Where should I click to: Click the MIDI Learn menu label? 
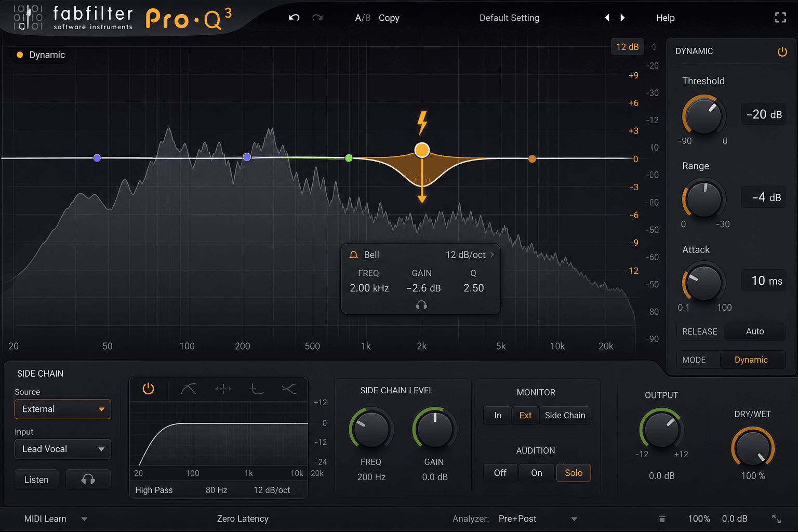[45, 518]
